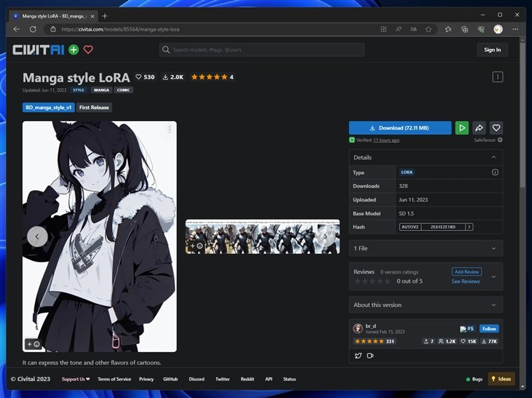Open the API footer link
Viewport: 532px width, 398px height.
pos(269,379)
